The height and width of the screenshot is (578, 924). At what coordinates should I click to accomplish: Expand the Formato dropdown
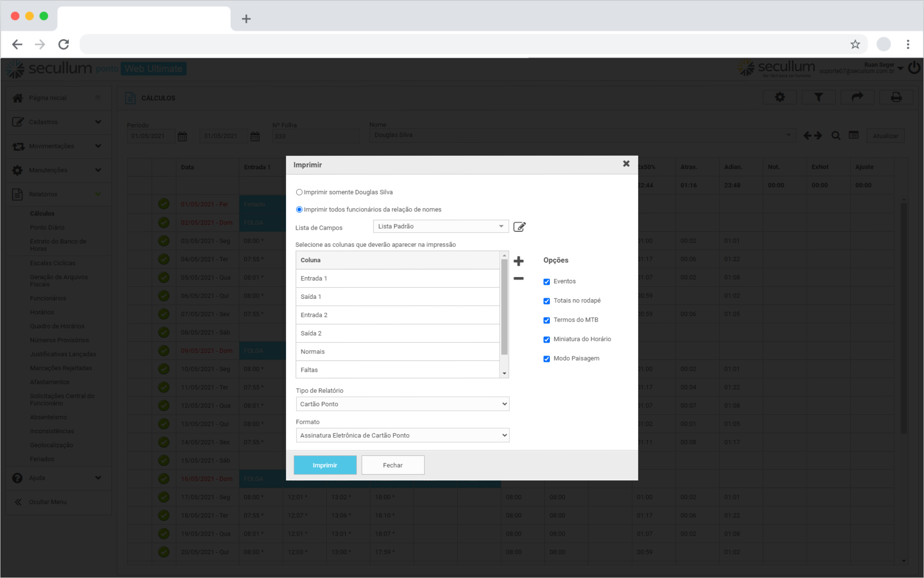coord(402,435)
